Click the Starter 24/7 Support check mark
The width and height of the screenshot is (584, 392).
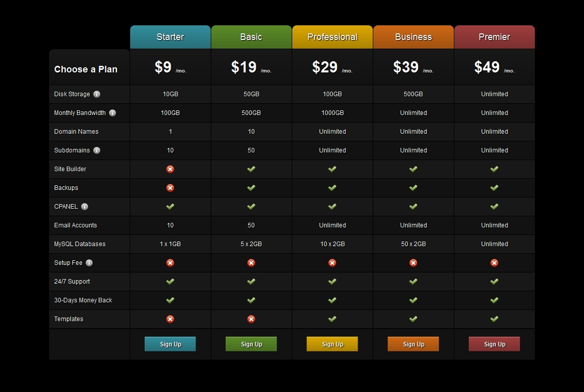point(170,282)
